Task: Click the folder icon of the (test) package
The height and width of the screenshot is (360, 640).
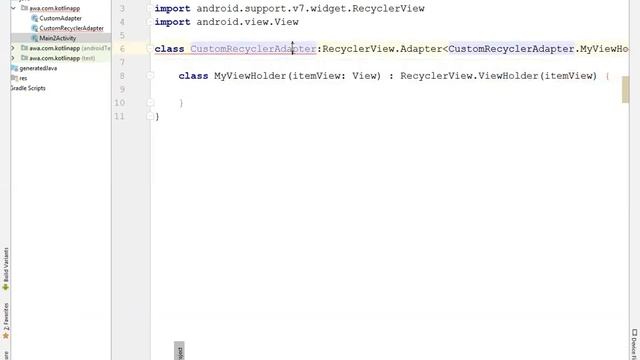Action: [24, 58]
